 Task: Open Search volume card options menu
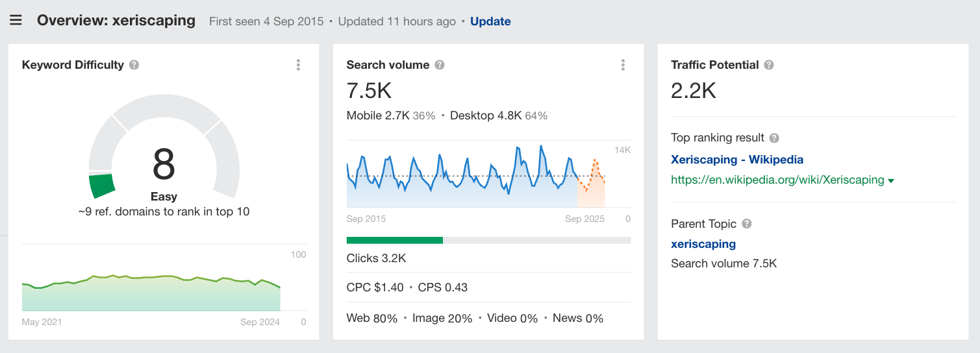click(623, 65)
